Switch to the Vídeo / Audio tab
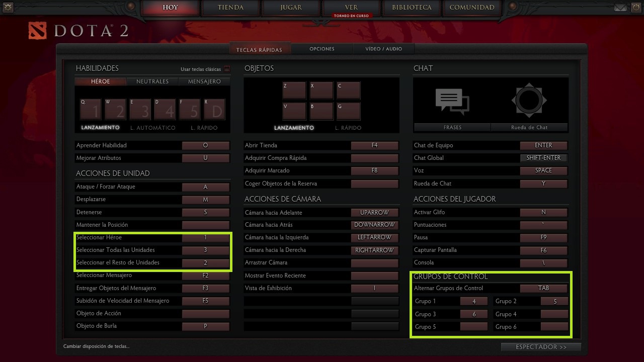 point(383,49)
